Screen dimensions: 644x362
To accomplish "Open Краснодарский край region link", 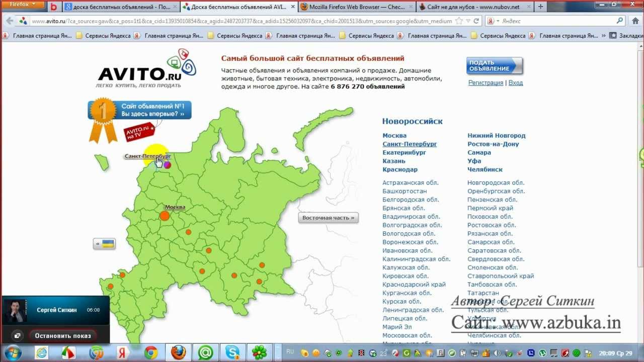I will (414, 285).
